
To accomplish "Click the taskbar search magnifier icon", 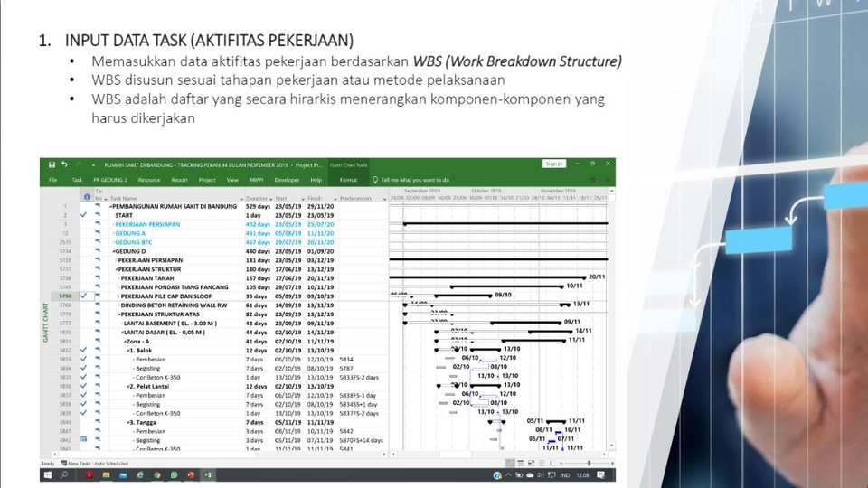I will (x=64, y=475).
